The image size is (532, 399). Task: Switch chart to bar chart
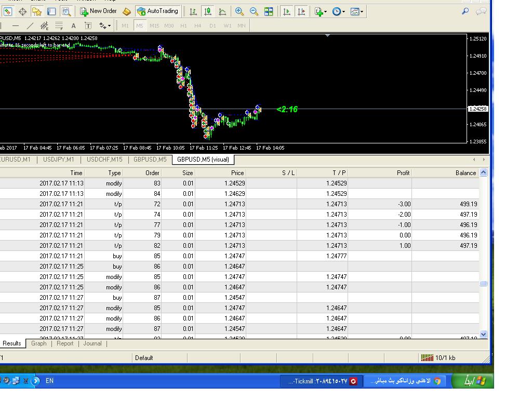coord(193,11)
